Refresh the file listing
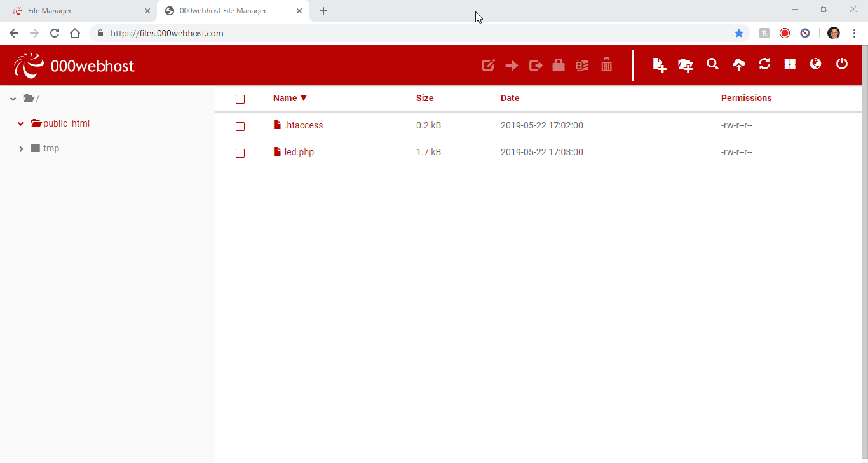The image size is (868, 463). click(x=764, y=64)
